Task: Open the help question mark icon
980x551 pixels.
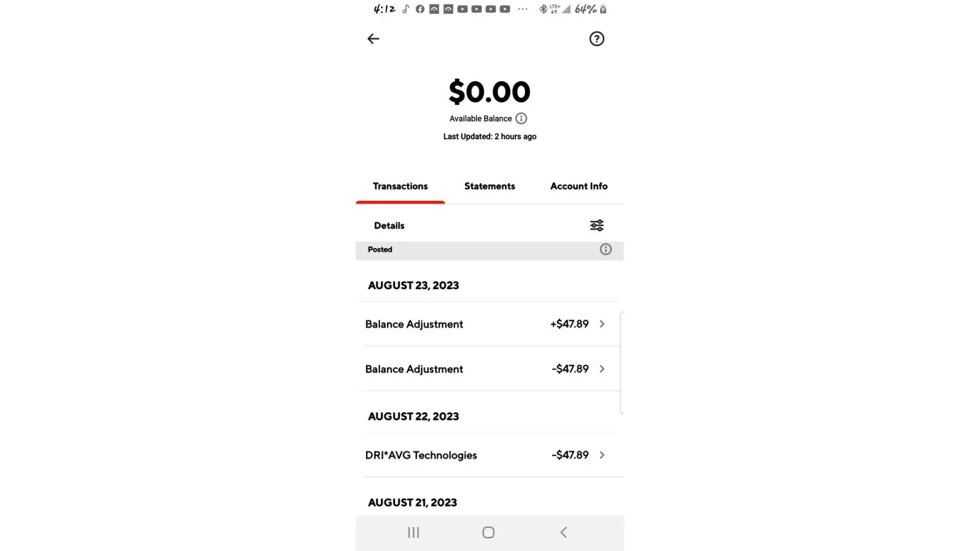Action: click(x=596, y=39)
